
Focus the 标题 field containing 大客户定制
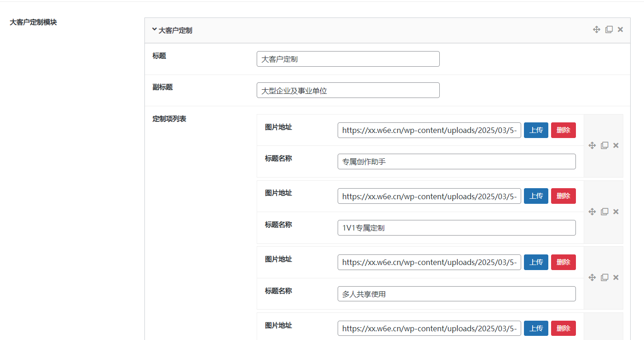click(x=348, y=59)
